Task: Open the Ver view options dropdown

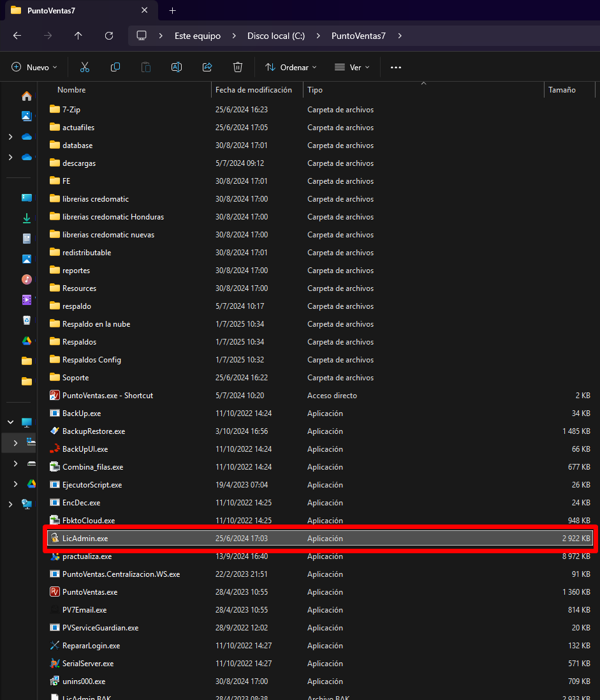Action: (352, 68)
